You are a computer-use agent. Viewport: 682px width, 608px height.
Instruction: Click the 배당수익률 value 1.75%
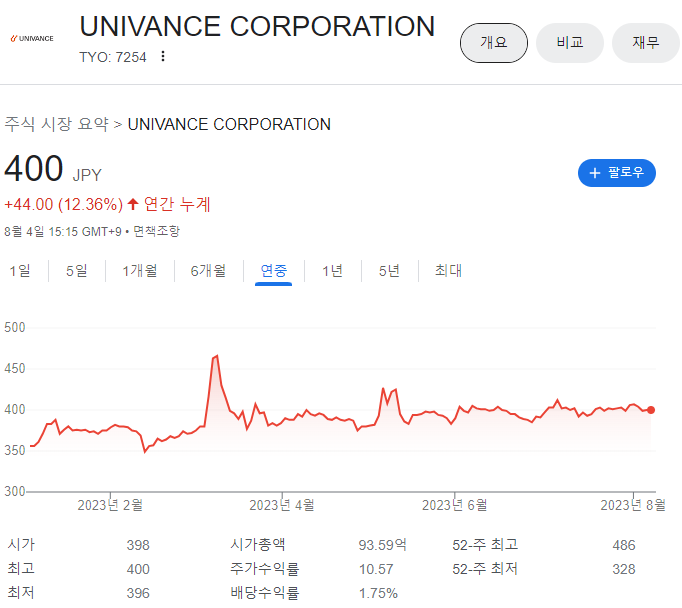[x=378, y=593]
